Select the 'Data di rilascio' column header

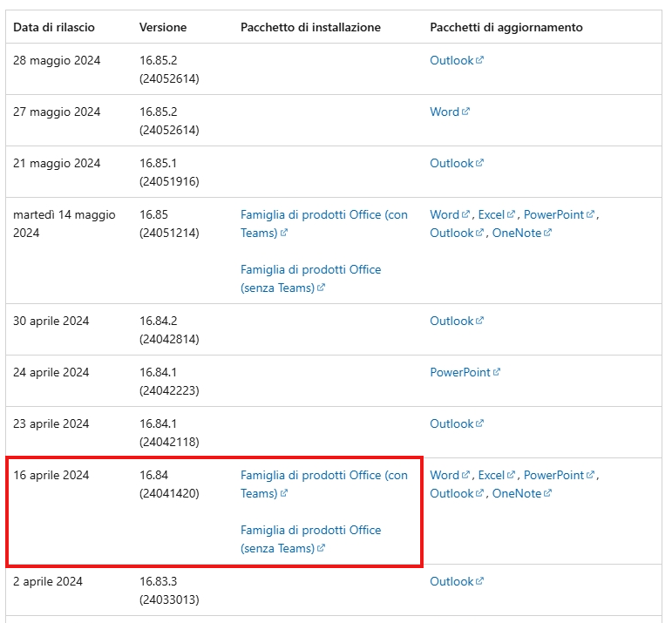click(x=54, y=27)
